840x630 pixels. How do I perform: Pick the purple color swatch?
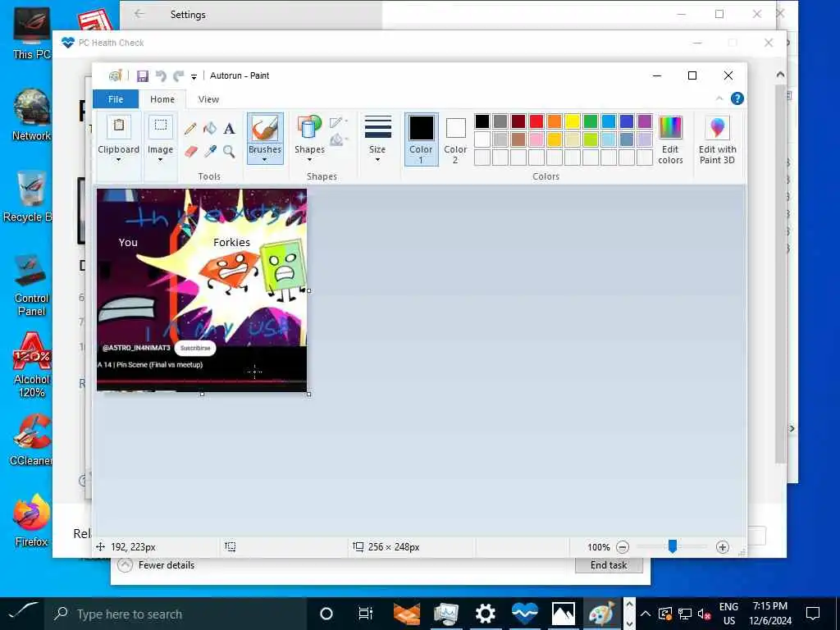click(645, 121)
